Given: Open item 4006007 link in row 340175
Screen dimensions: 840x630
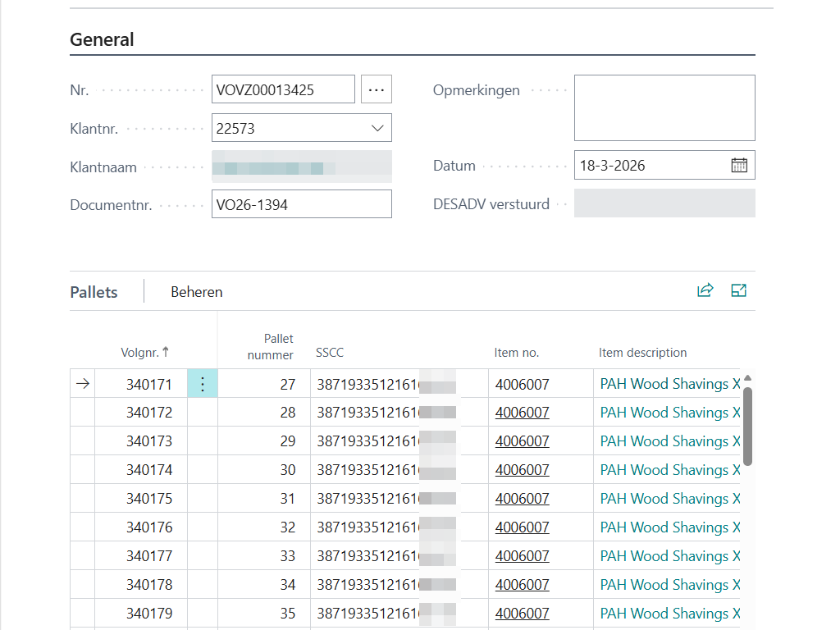Looking at the screenshot, I should point(522,499).
